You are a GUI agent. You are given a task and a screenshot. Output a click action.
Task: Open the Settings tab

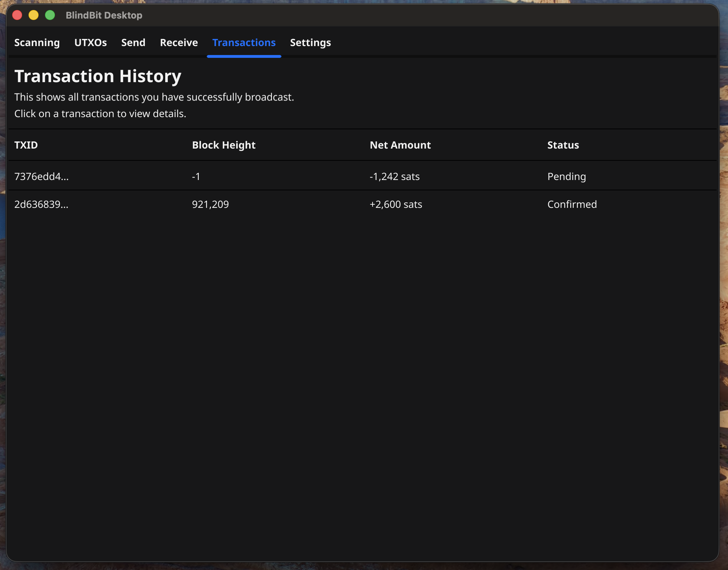point(310,42)
